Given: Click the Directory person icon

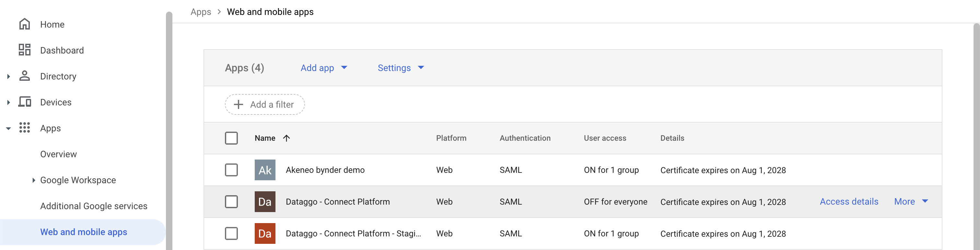Looking at the screenshot, I should [x=24, y=76].
